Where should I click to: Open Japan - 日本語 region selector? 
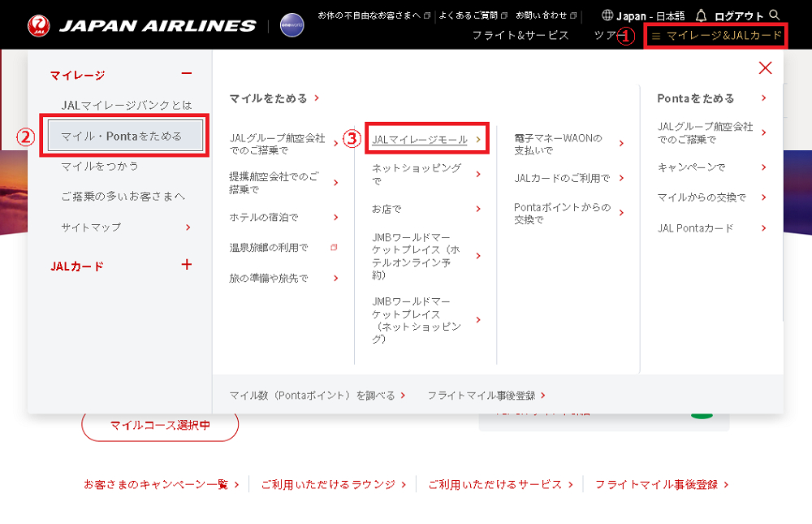pos(650,16)
